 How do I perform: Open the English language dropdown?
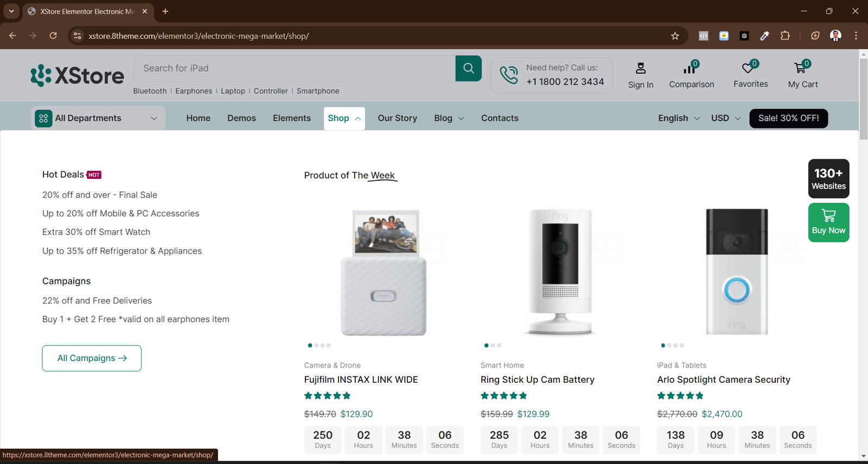click(679, 118)
